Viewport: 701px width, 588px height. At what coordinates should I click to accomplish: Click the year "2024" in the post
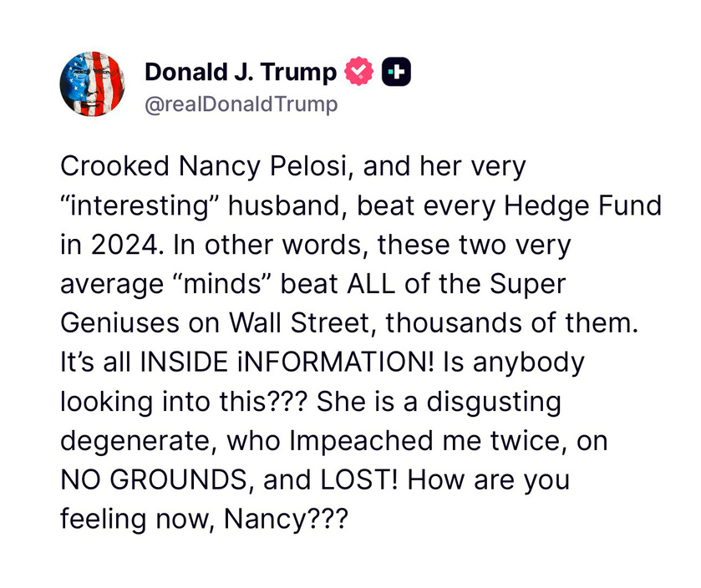[124, 246]
